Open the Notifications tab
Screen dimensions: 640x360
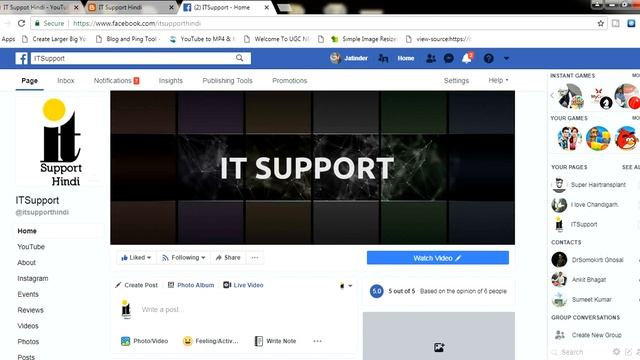[116, 80]
